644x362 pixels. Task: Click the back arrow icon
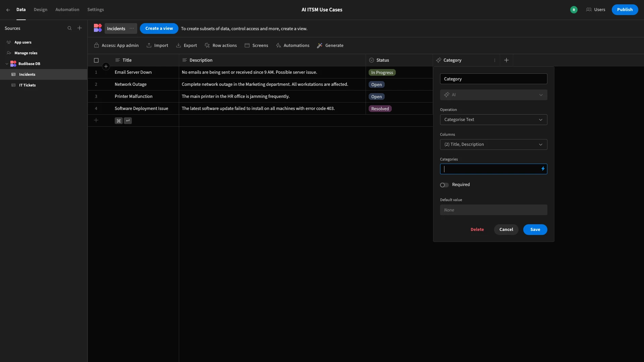8,10
